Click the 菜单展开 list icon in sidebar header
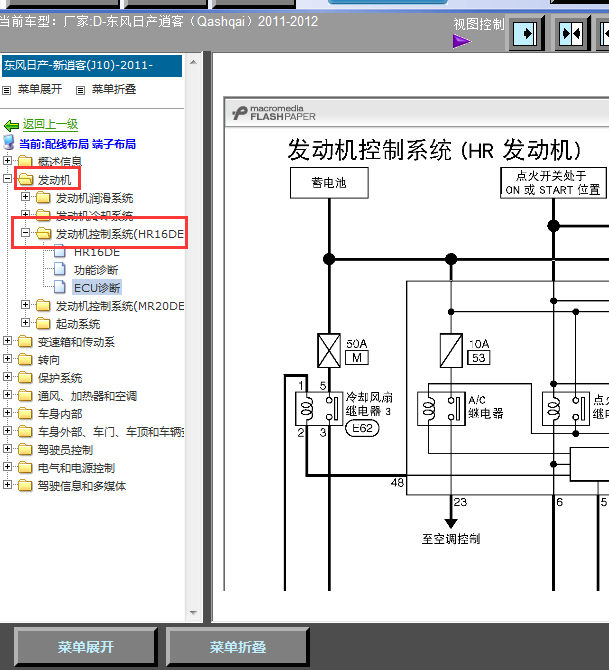This screenshot has height=670, width=609. click(6, 90)
